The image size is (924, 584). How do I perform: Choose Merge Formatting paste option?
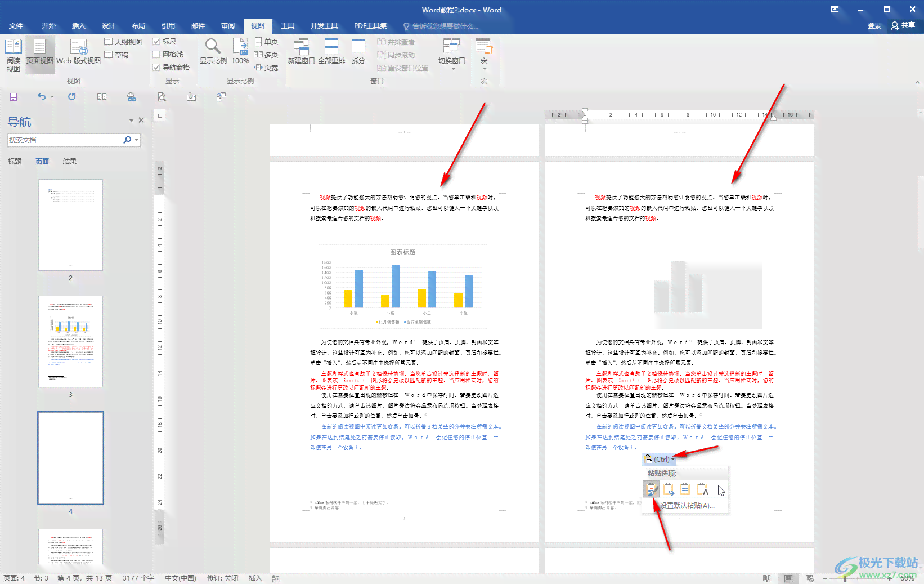[x=668, y=489]
